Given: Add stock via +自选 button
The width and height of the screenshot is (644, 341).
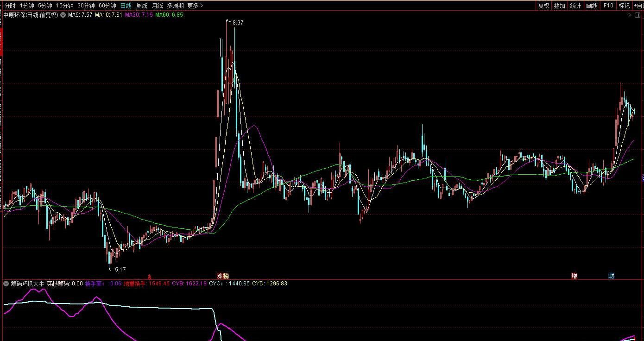Looking at the screenshot, I should point(638,6).
